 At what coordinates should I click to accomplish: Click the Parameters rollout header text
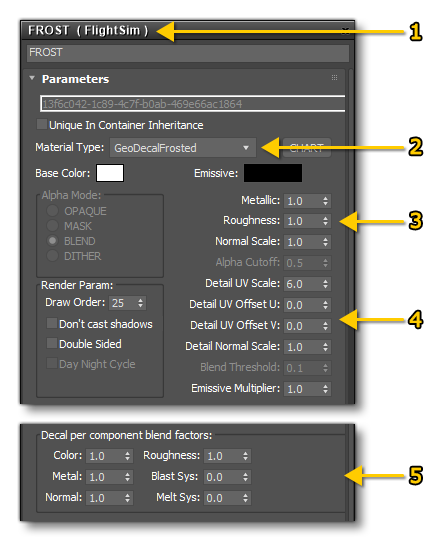coord(76,79)
